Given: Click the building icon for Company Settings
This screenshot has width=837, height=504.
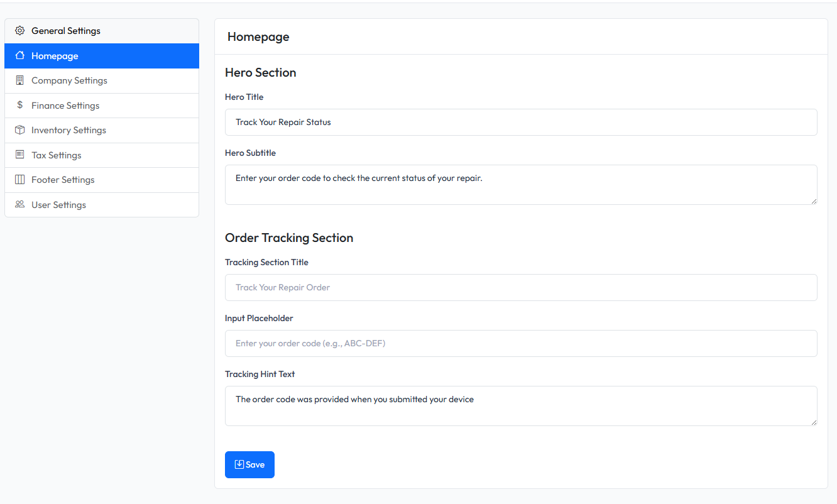Looking at the screenshot, I should [x=19, y=80].
